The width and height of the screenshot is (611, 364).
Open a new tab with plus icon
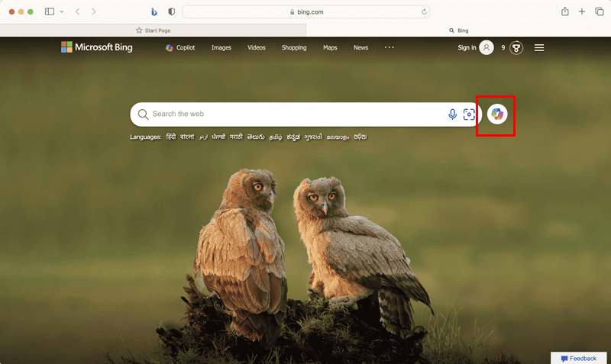coord(582,11)
